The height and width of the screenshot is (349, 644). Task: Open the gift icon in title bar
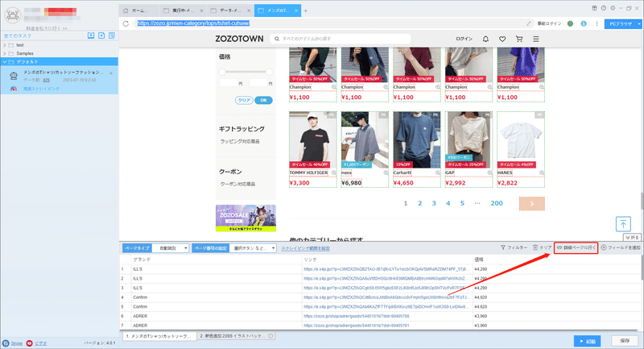594,8
